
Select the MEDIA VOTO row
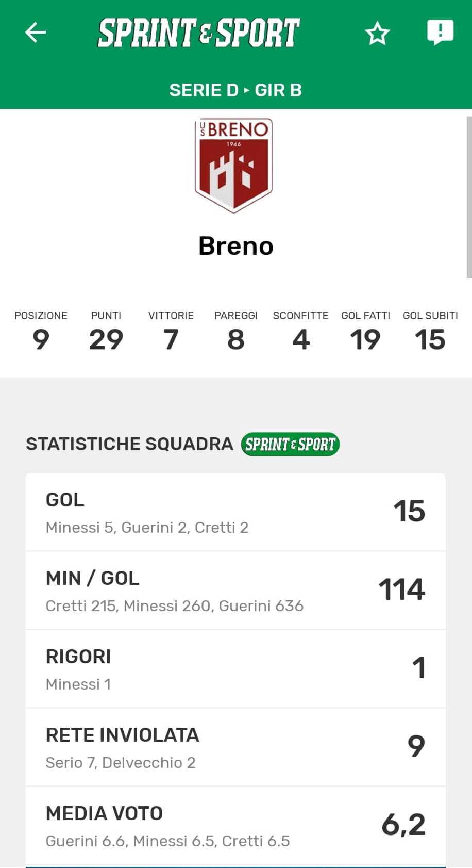[235, 826]
